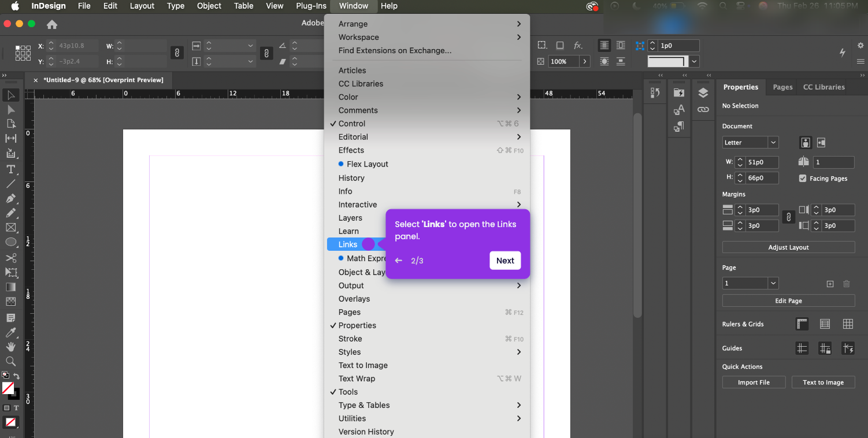Open the CC Libraries folder icon in dock
The width and height of the screenshot is (868, 438).
click(x=679, y=92)
